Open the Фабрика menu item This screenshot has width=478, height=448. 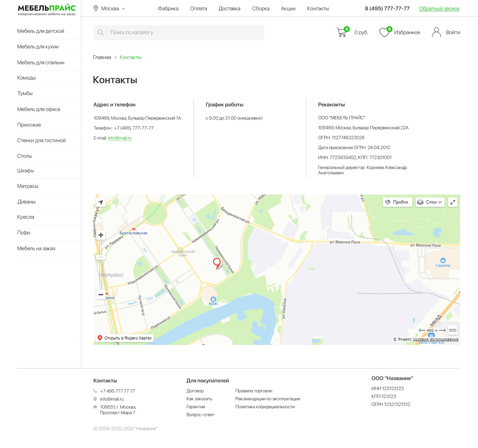click(168, 9)
